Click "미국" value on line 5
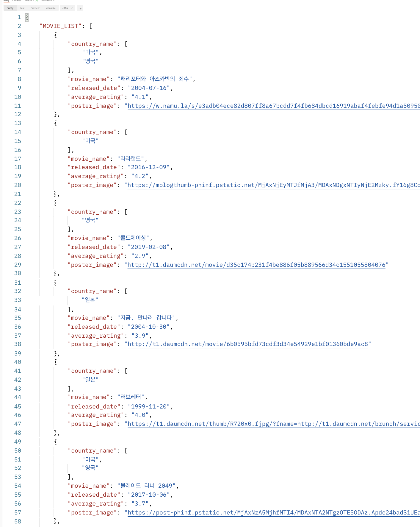Viewport: 420px width, 527px height. click(x=90, y=52)
